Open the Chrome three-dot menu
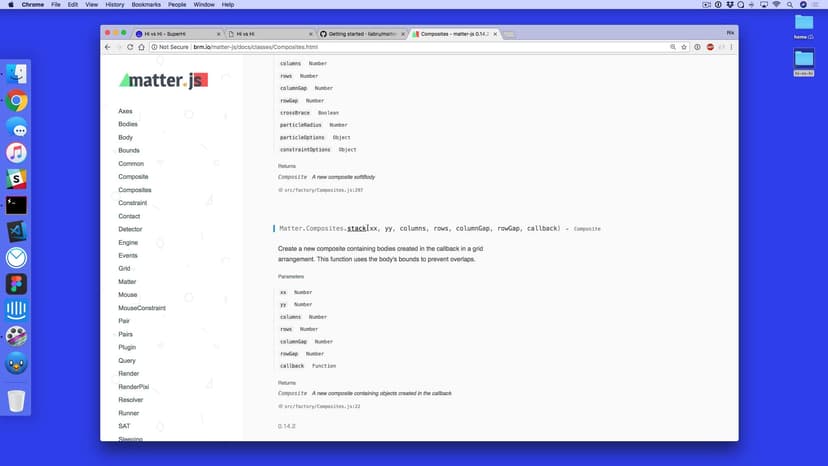This screenshot has height=466, width=828. click(730, 47)
